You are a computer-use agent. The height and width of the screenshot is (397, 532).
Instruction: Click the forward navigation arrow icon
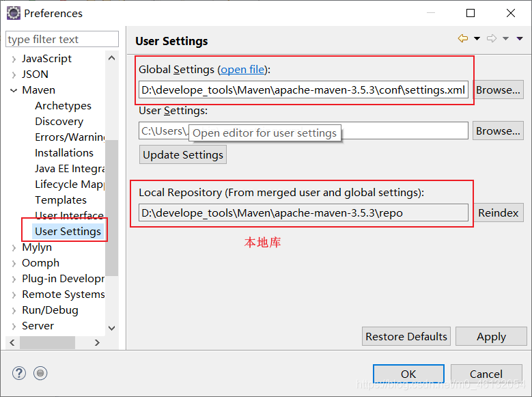tap(492, 38)
